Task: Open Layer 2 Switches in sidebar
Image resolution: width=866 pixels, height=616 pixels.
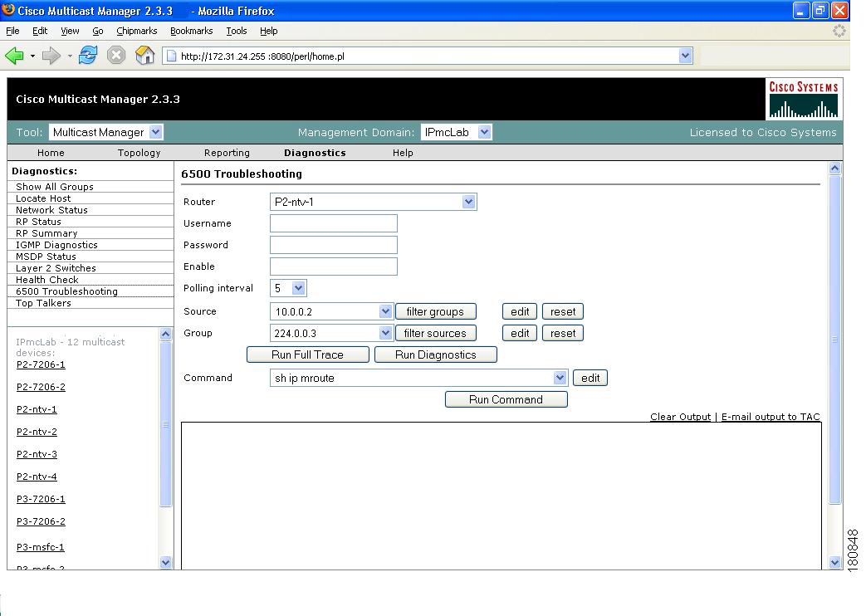Action: pos(56,268)
